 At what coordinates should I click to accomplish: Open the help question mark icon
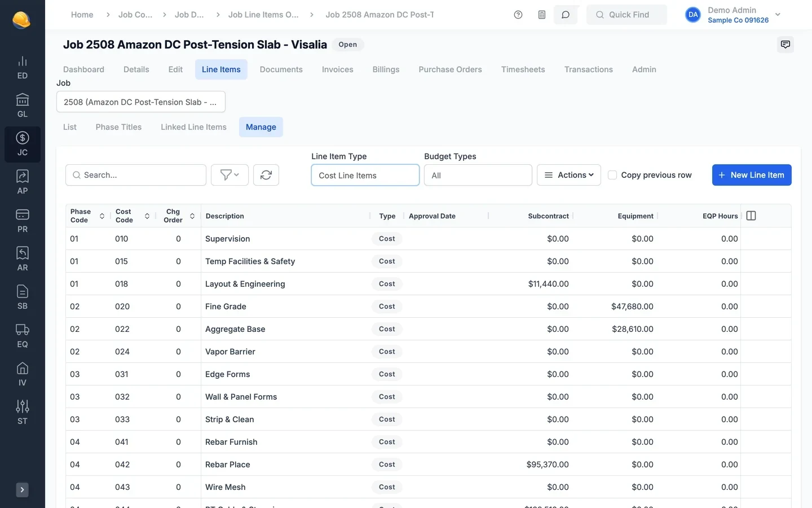(x=518, y=15)
